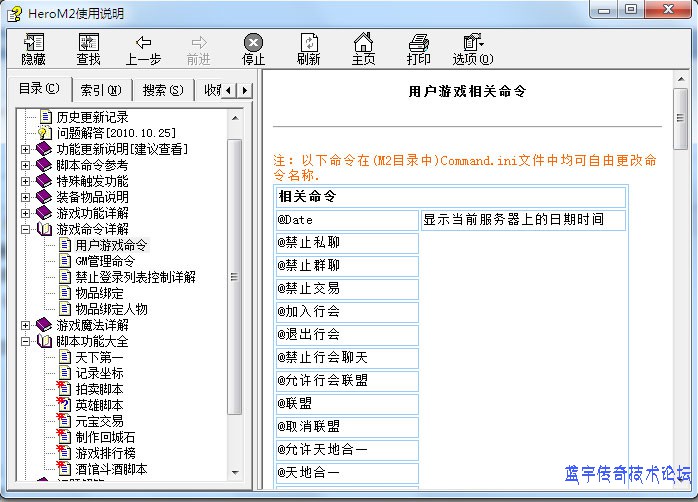The width and height of the screenshot is (698, 502).
Task: Open the 问题解答 [2010.10.25] topic
Action: [116, 133]
